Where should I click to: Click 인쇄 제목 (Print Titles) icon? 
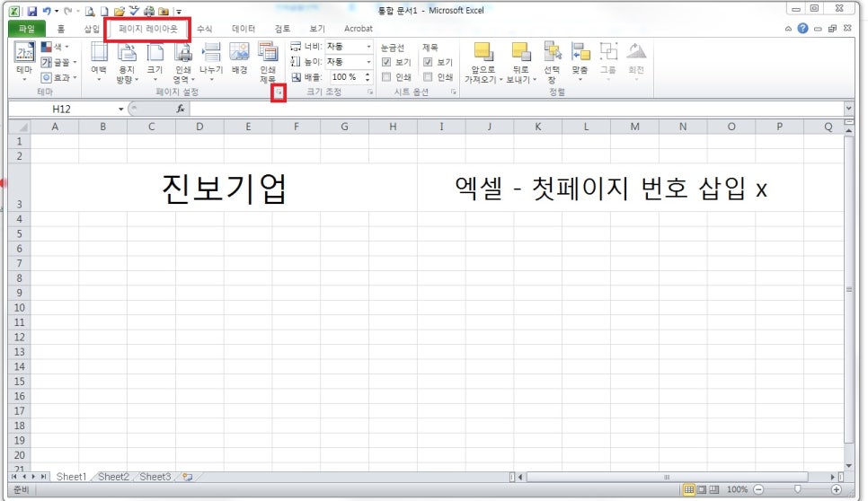point(268,63)
